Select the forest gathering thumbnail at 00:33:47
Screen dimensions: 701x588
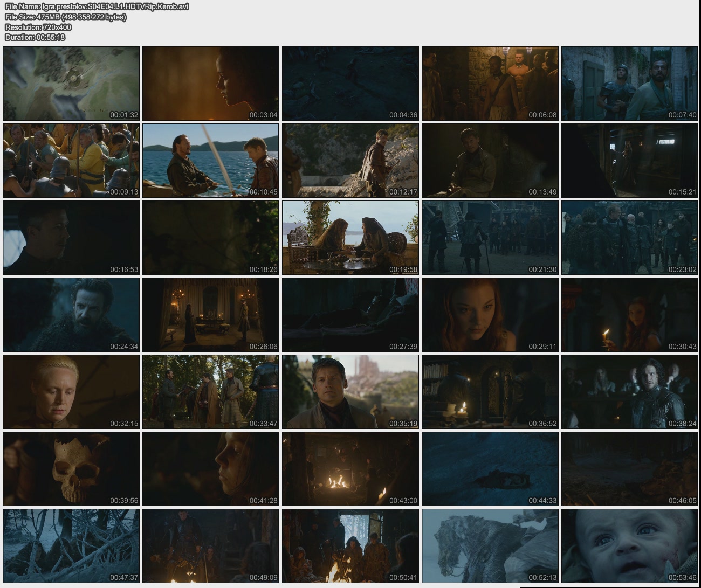pos(211,392)
